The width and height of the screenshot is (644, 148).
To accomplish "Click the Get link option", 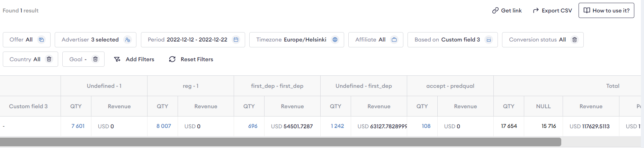I will click(x=507, y=10).
